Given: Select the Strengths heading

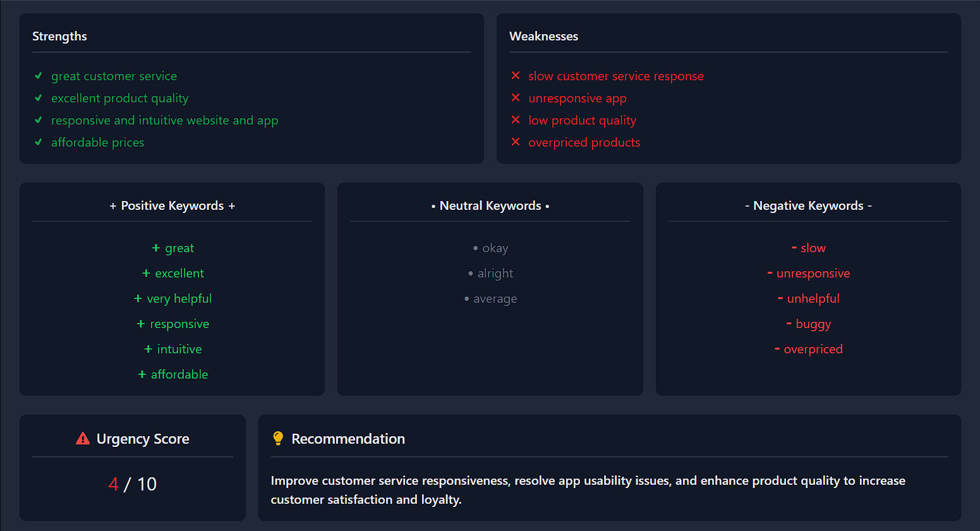Looking at the screenshot, I should point(59,36).
